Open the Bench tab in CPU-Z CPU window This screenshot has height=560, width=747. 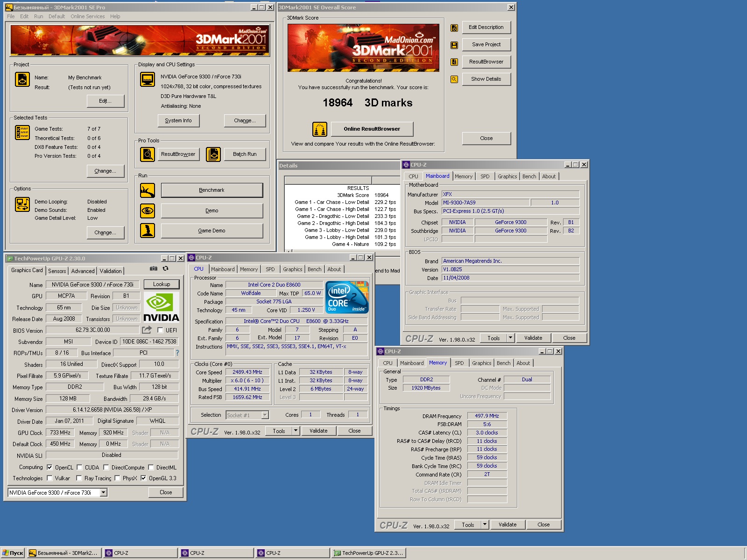tap(314, 269)
